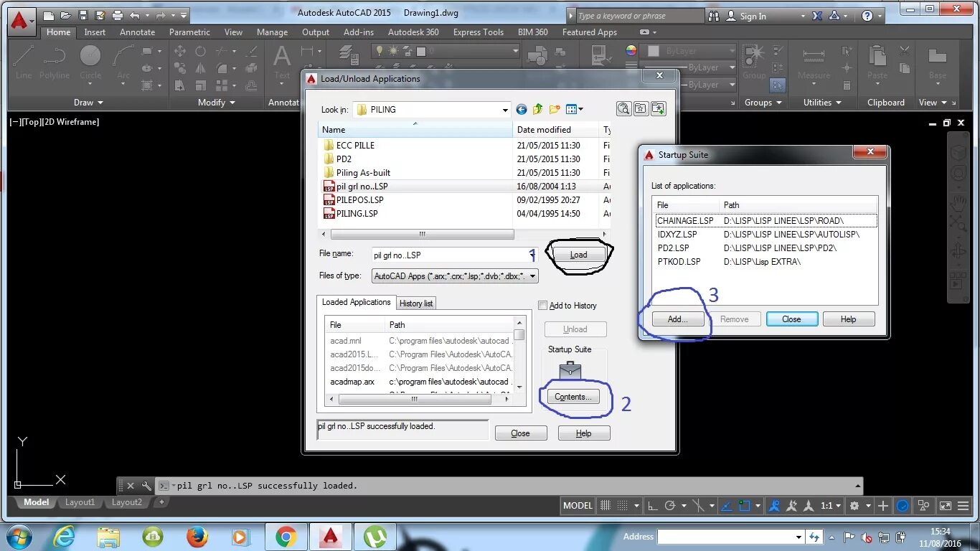Click the Up one level folder icon

537,109
